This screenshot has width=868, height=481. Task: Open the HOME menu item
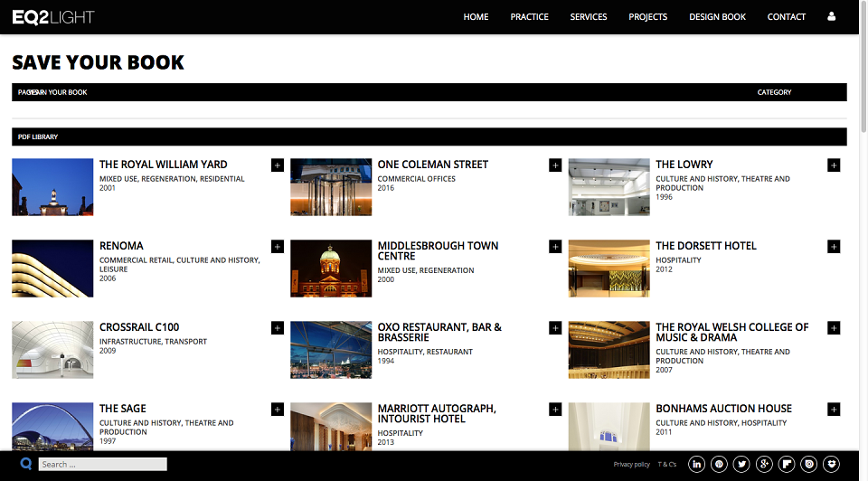pos(476,16)
